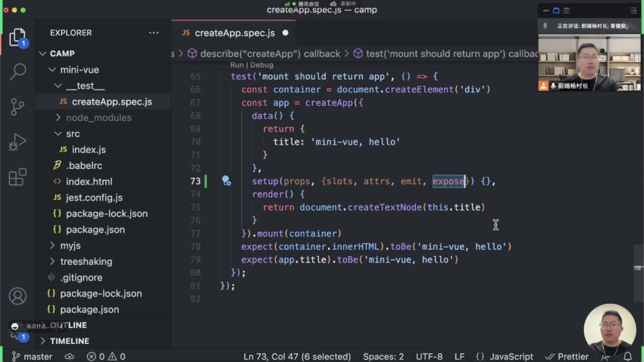Viewport: 644px width, 362px height.
Task: Click the lightbulb code action icon
Action: tap(226, 181)
